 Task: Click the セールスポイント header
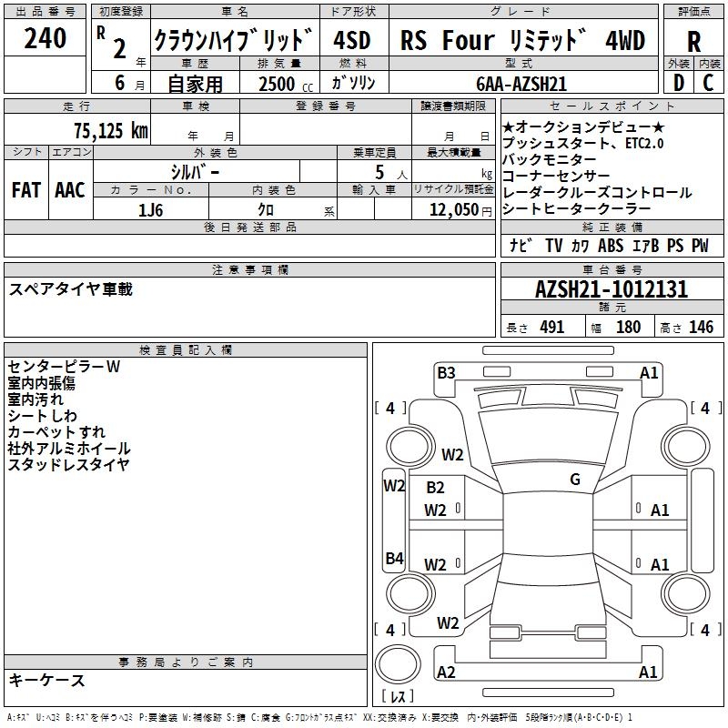click(x=612, y=106)
